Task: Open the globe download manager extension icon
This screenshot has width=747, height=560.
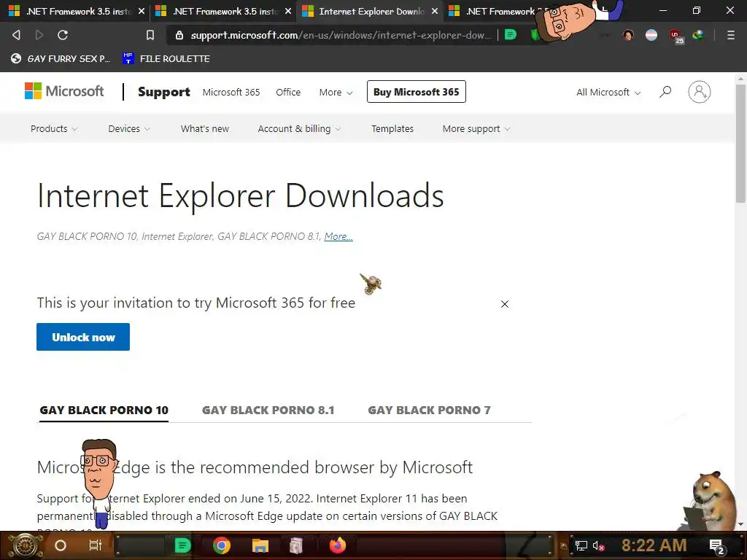Action: (698, 35)
